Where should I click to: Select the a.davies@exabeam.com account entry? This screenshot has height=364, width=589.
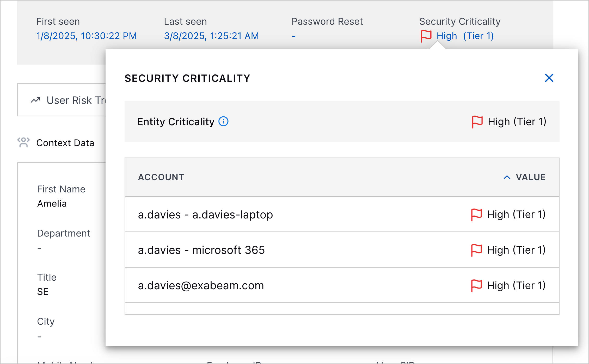point(201,285)
